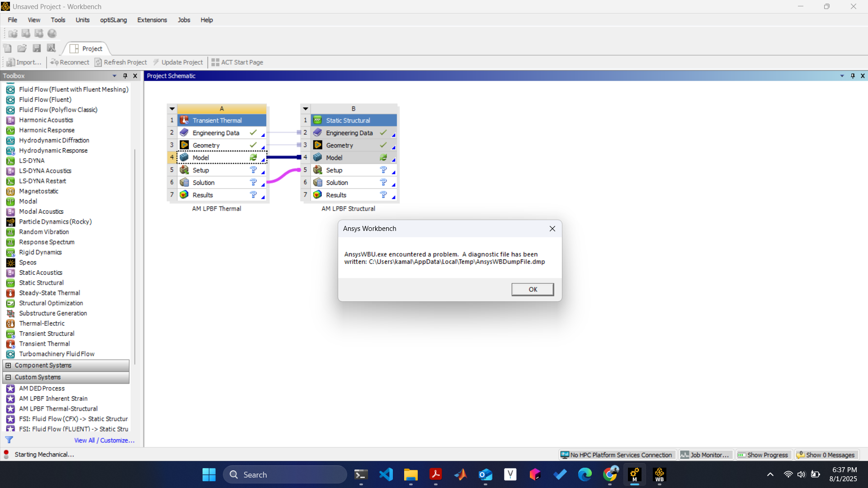Select the Project tab
868x488 pixels.
click(86, 48)
